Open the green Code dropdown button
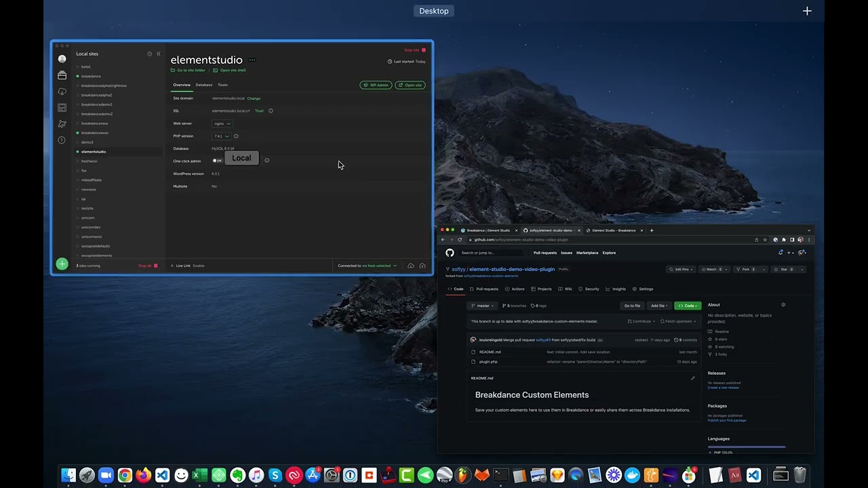 [x=688, y=306]
